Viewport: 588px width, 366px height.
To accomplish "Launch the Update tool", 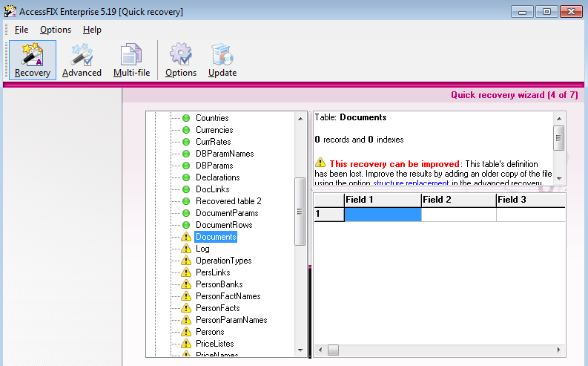I will point(222,60).
